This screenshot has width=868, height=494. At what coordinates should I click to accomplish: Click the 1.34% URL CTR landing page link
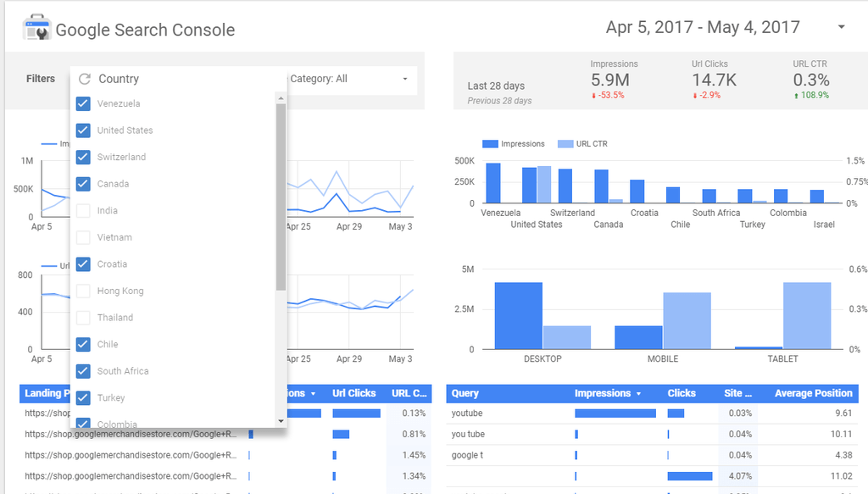(131, 476)
